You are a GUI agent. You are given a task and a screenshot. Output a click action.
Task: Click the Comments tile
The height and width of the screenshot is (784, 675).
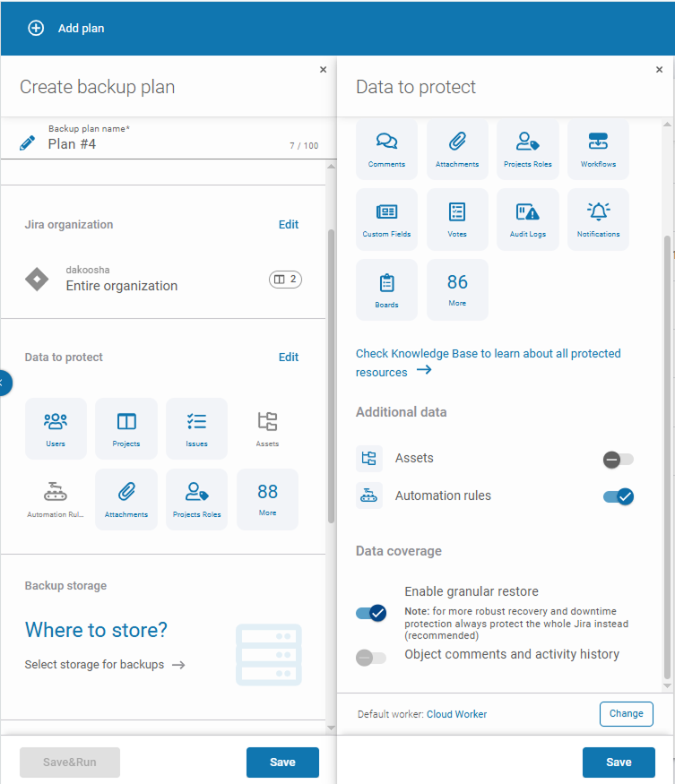click(x=386, y=149)
